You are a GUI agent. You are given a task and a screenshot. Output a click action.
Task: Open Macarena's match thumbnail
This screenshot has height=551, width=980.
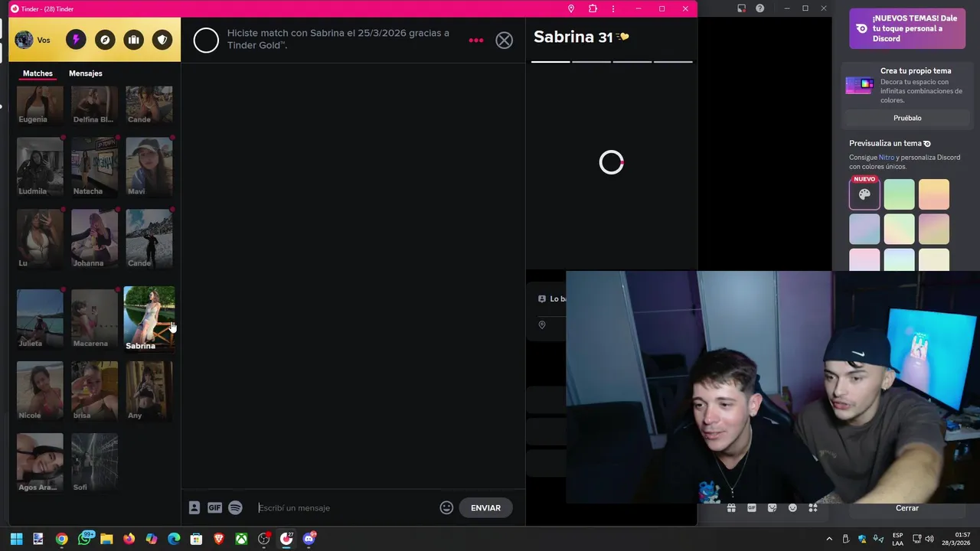coord(94,318)
